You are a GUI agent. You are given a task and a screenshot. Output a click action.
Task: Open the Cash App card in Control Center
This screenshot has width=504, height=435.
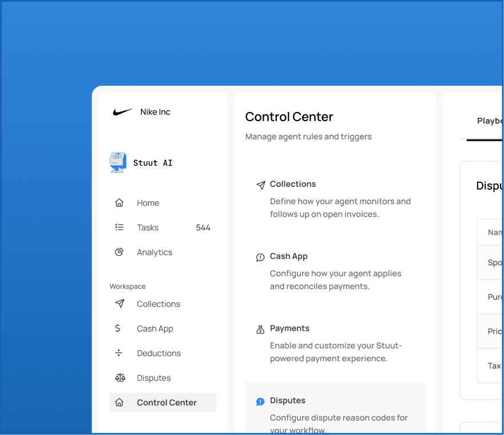(x=336, y=271)
